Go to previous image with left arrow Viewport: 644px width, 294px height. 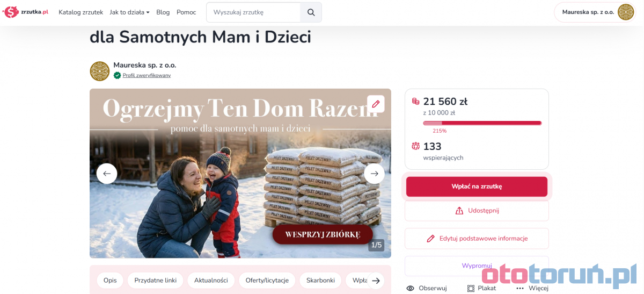coord(107,174)
